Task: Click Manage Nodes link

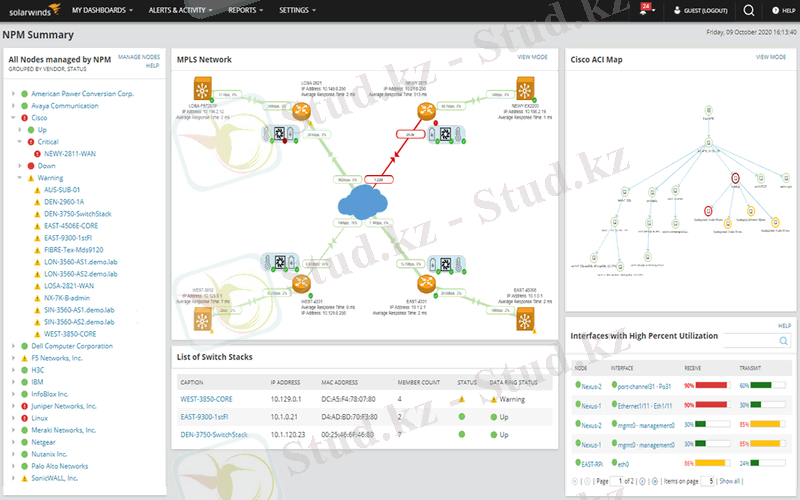Action: 138,57
